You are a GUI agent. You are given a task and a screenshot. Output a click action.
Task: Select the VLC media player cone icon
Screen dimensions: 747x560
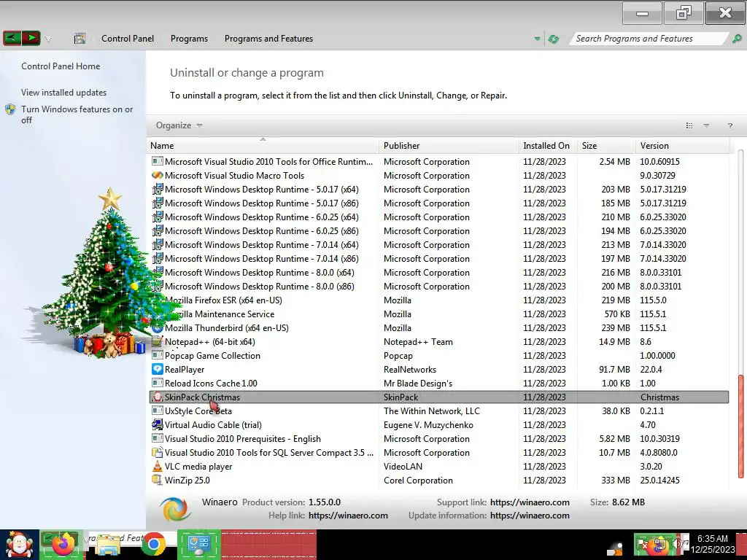pos(158,466)
